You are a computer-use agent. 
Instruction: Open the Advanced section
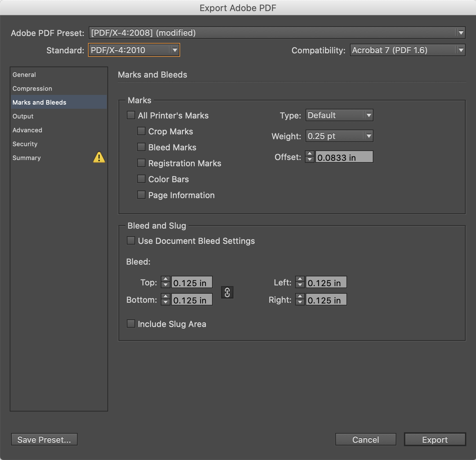pos(59,130)
